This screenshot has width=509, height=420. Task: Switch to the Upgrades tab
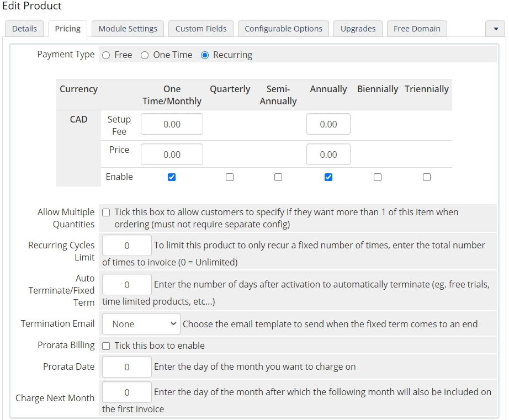358,29
